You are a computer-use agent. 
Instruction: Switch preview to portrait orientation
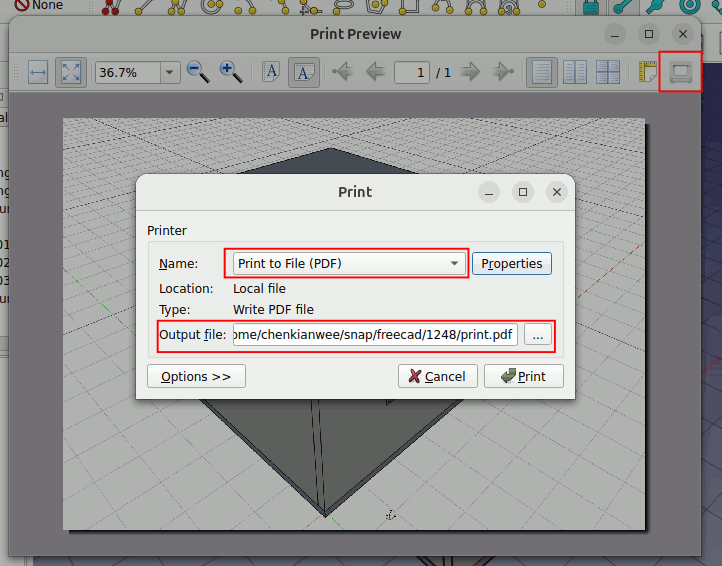click(x=271, y=72)
